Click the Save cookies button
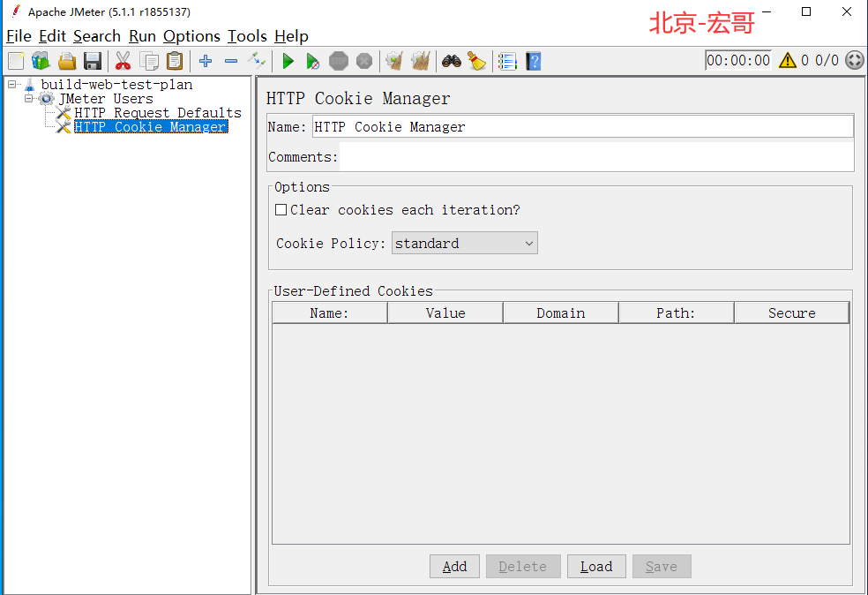This screenshot has height=595, width=868. 662,566
